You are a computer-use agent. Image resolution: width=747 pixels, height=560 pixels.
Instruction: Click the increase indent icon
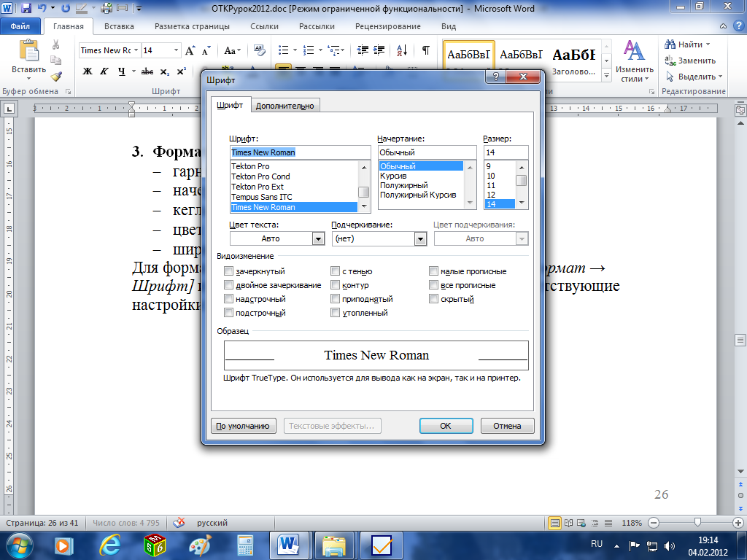(379, 50)
